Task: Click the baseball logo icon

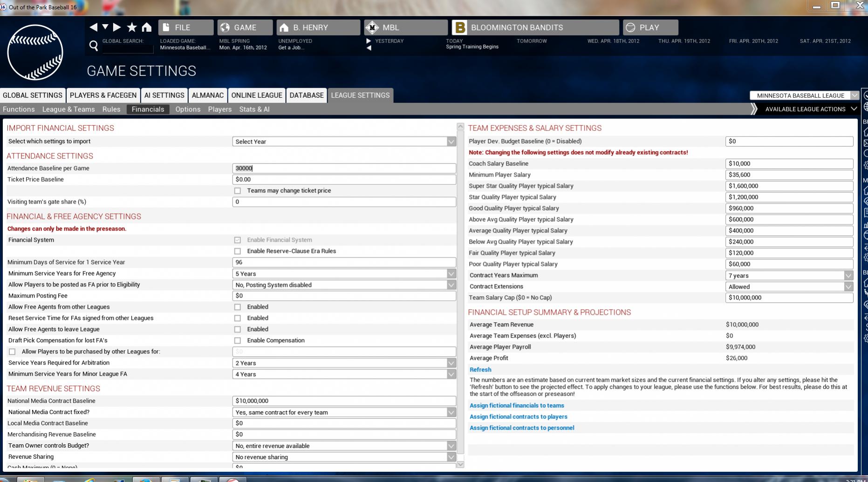Action: point(35,52)
